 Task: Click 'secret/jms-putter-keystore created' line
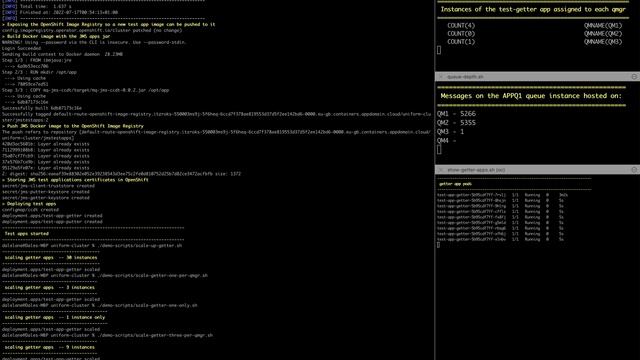tap(46, 192)
